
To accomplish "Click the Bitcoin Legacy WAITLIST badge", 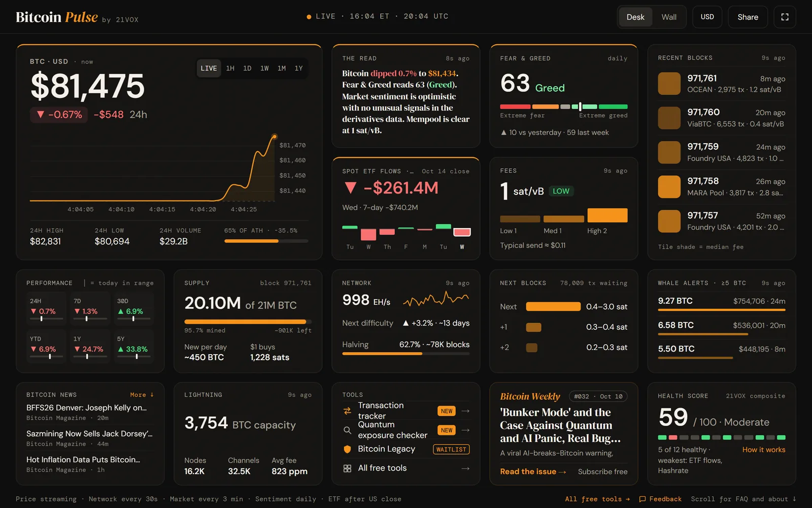I will pos(451,450).
